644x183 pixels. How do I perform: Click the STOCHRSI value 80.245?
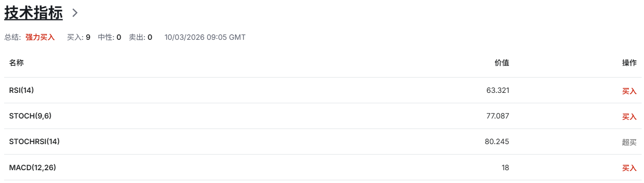click(x=496, y=141)
